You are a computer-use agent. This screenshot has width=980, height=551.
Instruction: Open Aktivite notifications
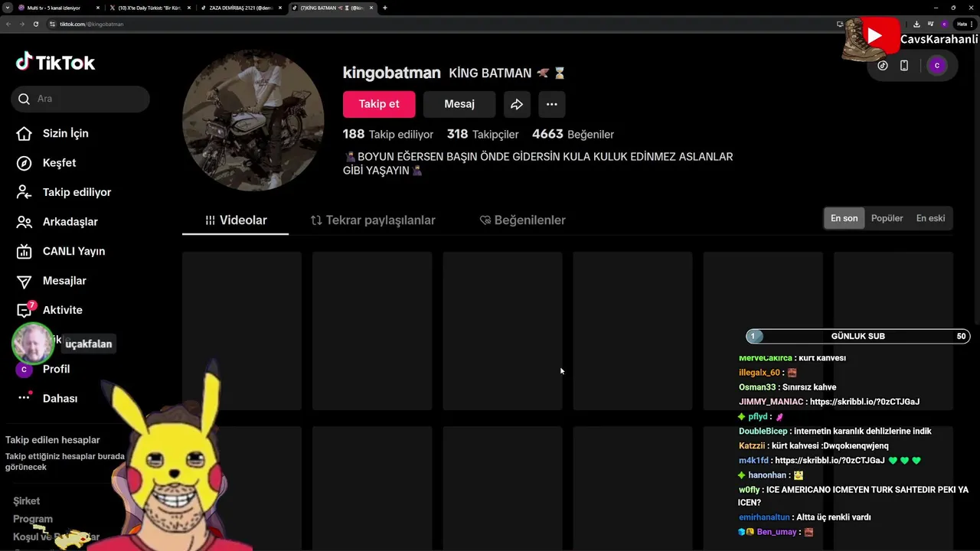pos(49,310)
